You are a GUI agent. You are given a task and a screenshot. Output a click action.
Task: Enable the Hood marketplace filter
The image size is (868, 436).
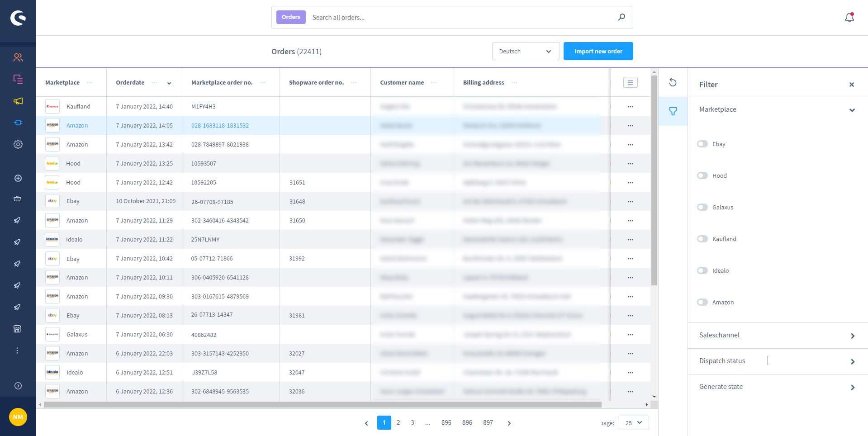[x=702, y=175]
